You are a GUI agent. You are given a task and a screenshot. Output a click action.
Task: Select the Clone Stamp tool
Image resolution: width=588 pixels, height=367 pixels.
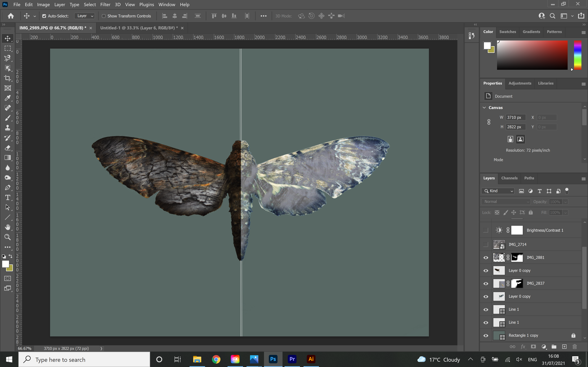(x=8, y=128)
